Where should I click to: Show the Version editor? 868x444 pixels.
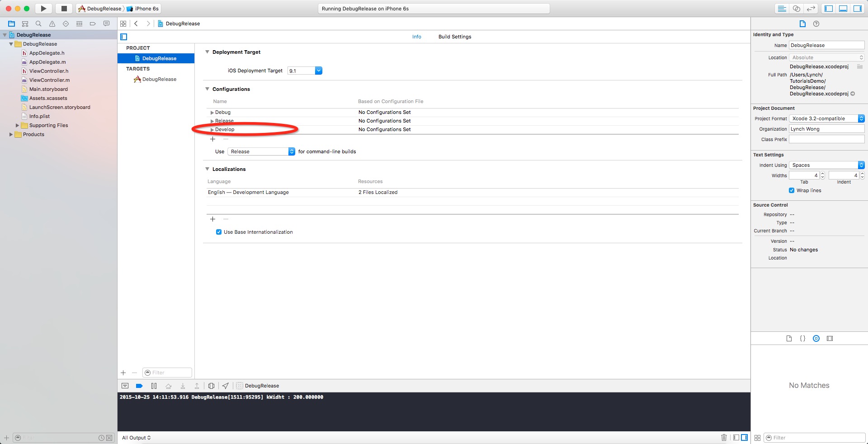click(811, 9)
